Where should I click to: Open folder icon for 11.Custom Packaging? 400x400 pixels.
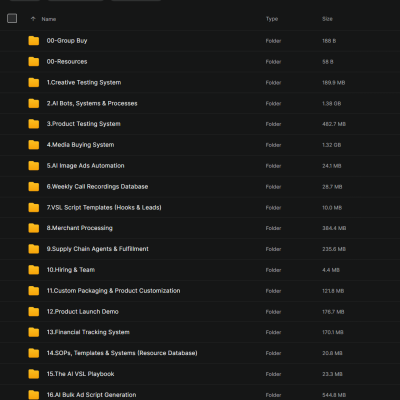(x=34, y=291)
